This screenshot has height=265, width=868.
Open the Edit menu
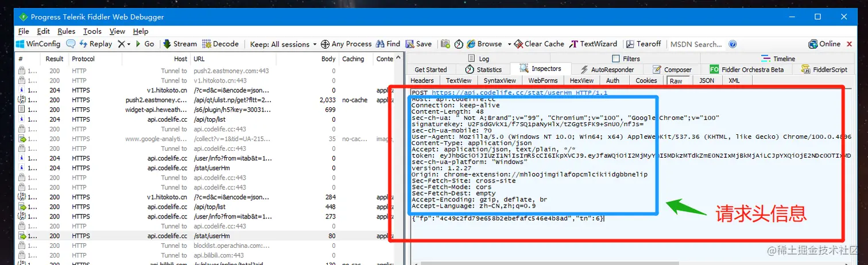tap(44, 32)
